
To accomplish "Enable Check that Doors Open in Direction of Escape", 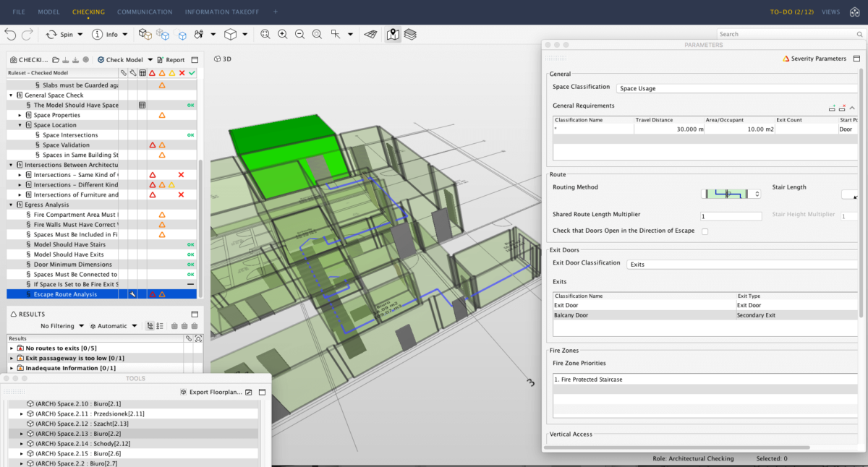I will [705, 231].
